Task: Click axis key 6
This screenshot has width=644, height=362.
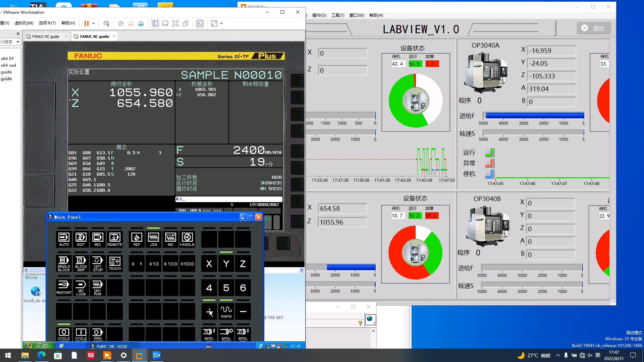Action: tap(243, 288)
